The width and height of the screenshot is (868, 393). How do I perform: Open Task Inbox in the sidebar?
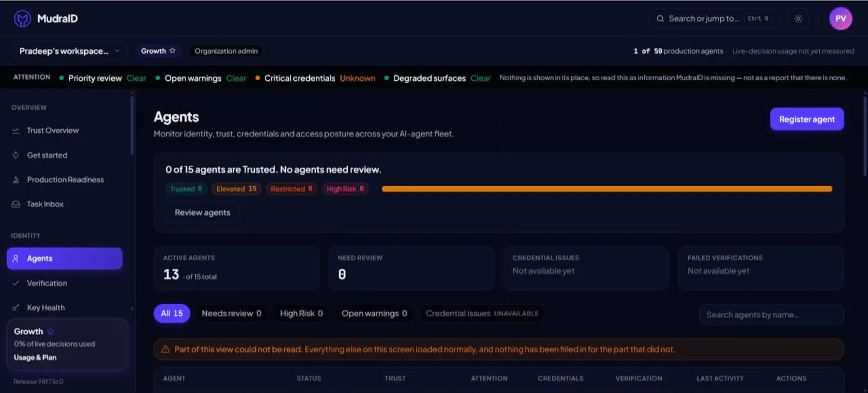[65, 204]
